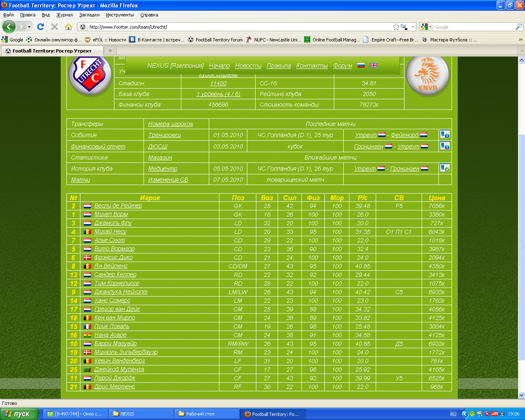Viewport: 525px width, 420px height.
Task: Open the Правила link
Action: pyautogui.click(x=279, y=66)
